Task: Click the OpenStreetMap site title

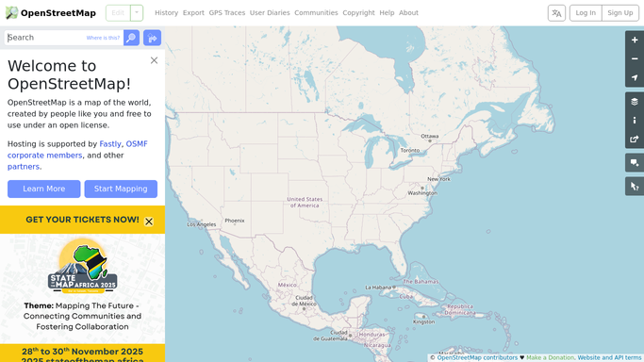Action: pos(58,13)
